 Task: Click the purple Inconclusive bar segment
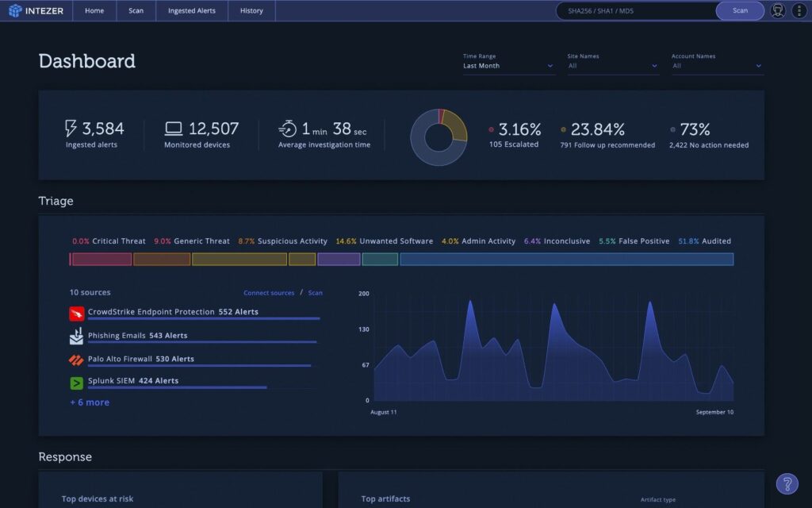pyautogui.click(x=339, y=260)
